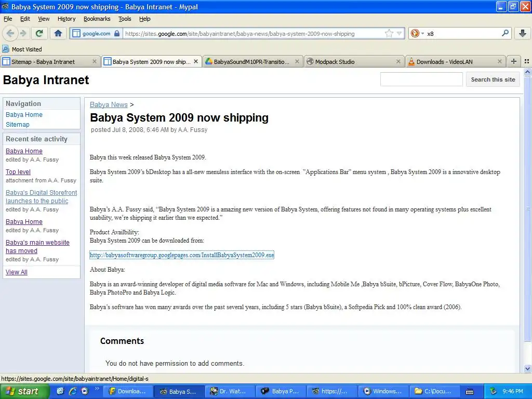
Task: Switch to the C:\Docu... folder taskbar window
Action: pyautogui.click(x=434, y=392)
